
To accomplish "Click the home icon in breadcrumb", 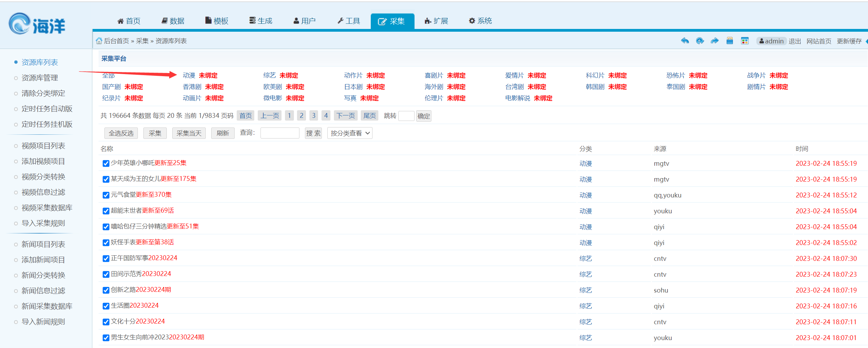I will pos(99,41).
